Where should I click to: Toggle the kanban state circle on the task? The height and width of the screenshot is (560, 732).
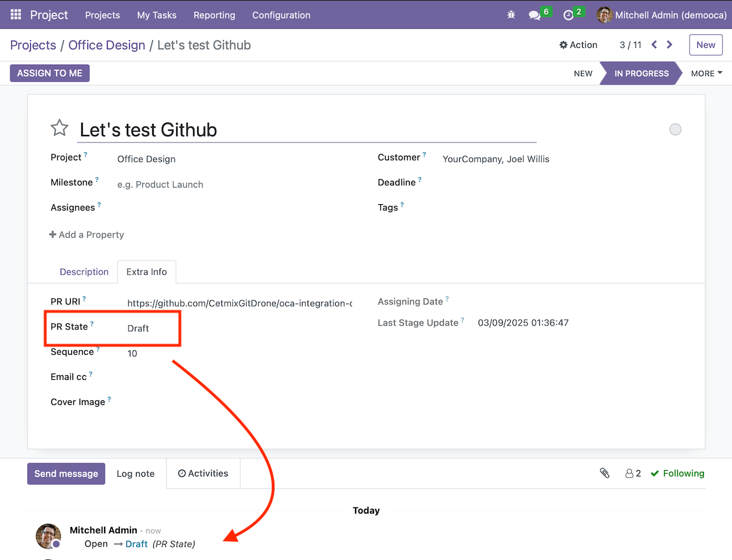click(675, 129)
